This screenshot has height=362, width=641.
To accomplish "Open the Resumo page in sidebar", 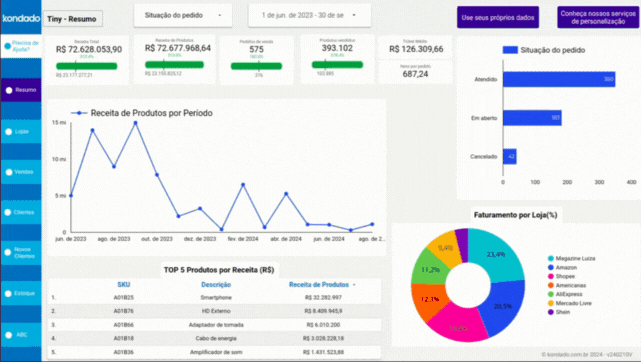I will pyautogui.click(x=21, y=90).
